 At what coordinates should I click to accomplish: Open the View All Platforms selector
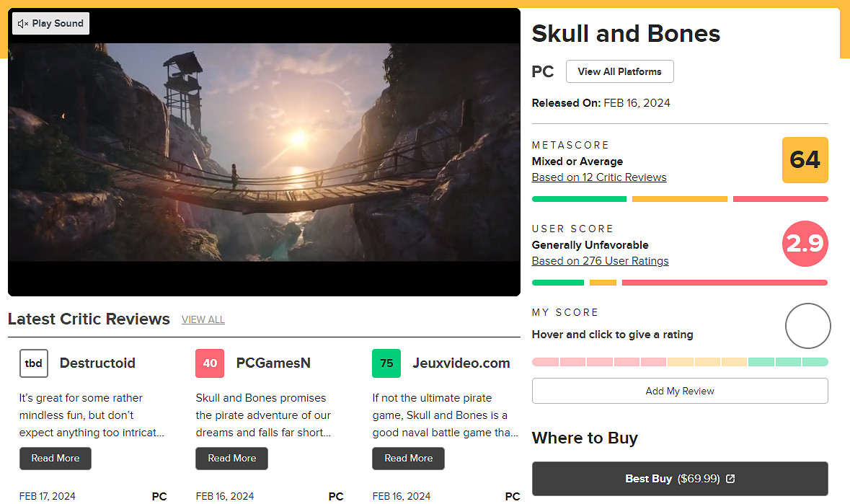coord(619,71)
